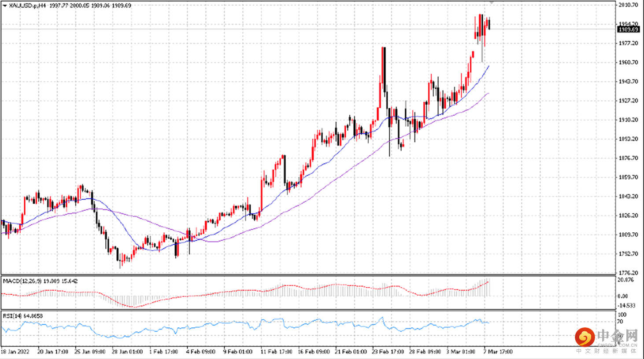644x359 pixels.
Task: Click RSI scale level 70
Action: [620, 322]
